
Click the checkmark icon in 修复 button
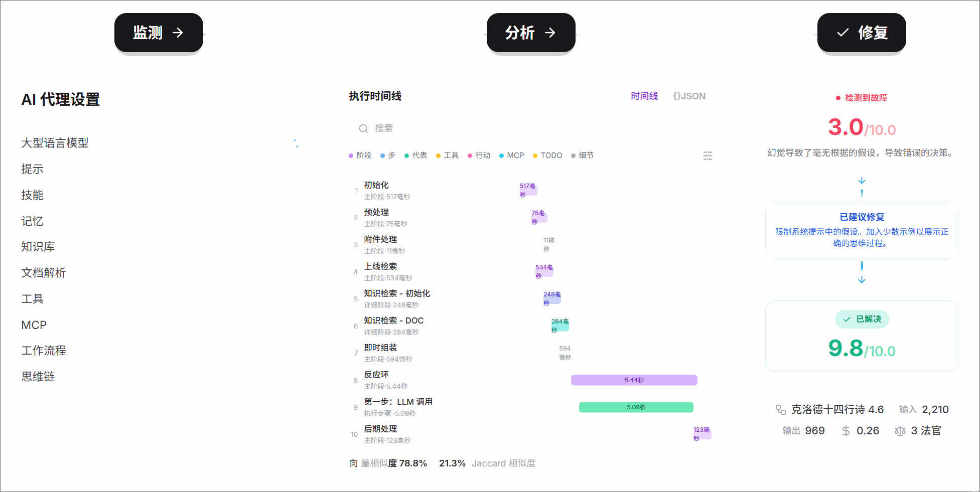pyautogui.click(x=843, y=33)
